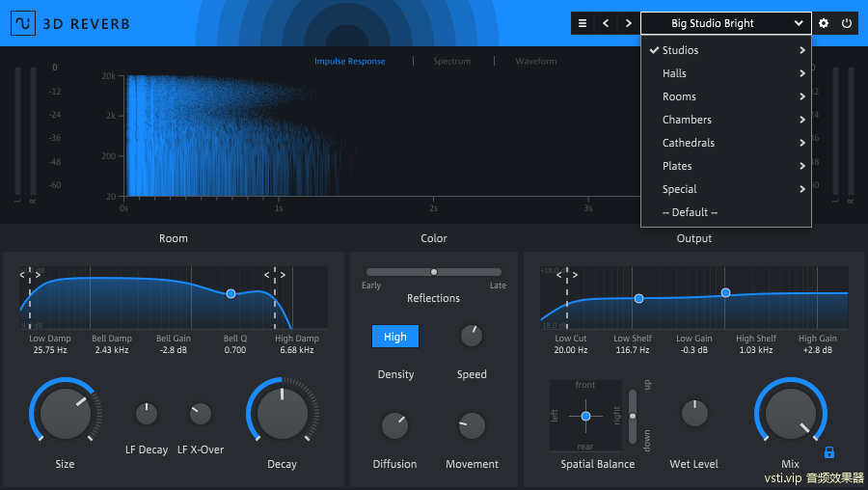Click the Output EQ low shelf node
This screenshot has width=868, height=490.
638,298
